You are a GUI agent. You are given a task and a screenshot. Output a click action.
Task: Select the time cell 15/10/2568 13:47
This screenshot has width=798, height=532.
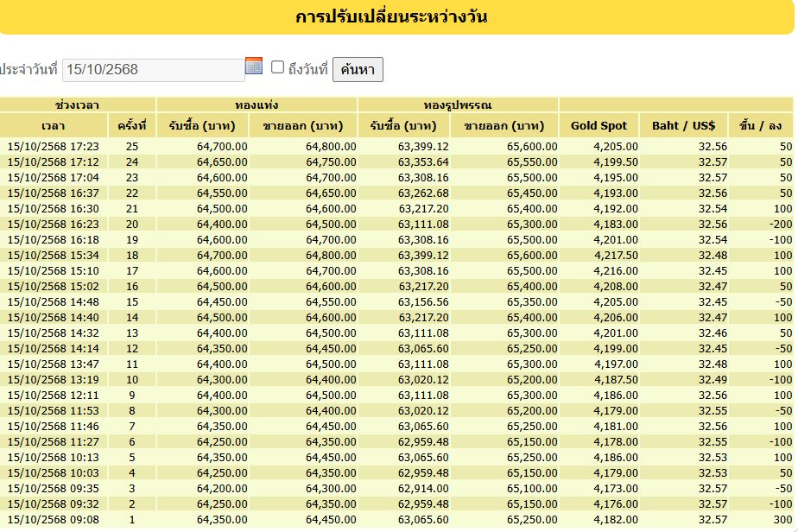54,364
